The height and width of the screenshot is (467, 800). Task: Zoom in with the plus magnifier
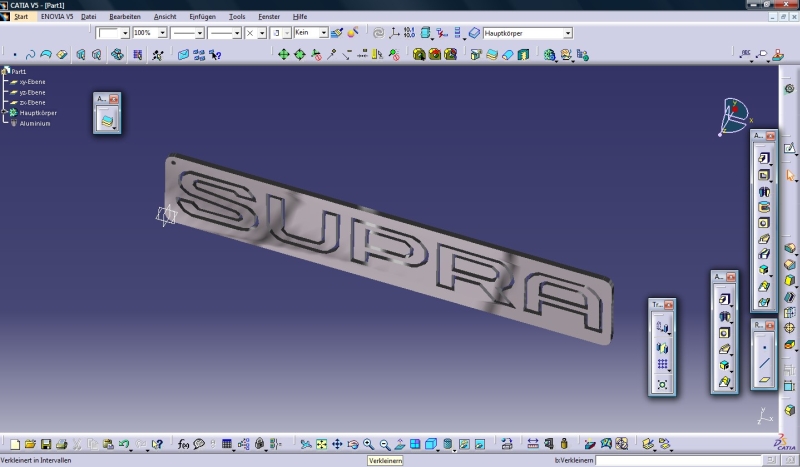pyautogui.click(x=368, y=444)
